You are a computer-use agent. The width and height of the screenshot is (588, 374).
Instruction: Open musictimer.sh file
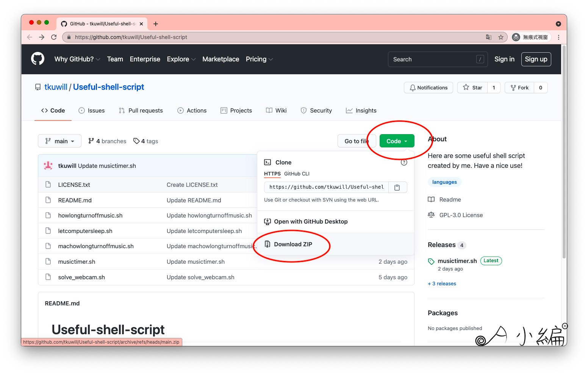point(77,262)
